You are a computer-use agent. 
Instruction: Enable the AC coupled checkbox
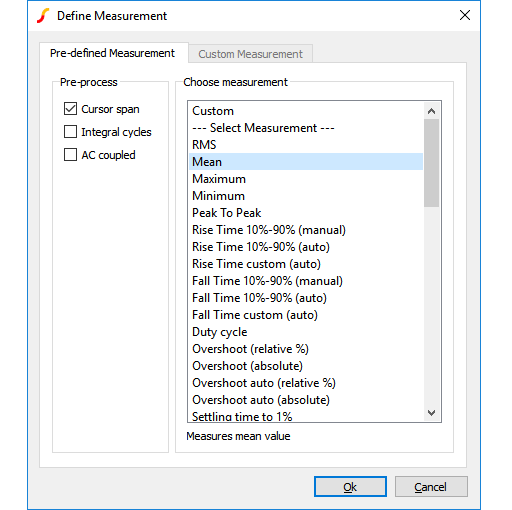tap(70, 155)
